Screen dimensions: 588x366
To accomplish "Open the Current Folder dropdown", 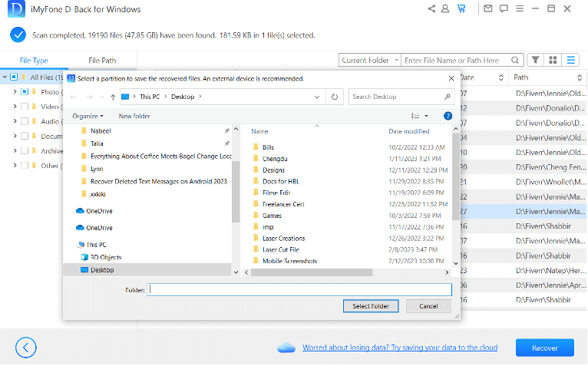I will click(370, 60).
